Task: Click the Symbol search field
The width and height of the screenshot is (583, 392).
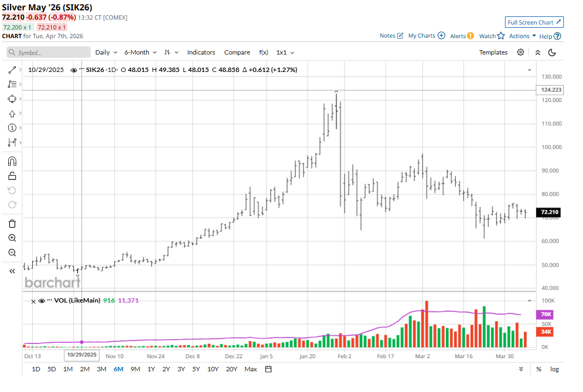Action: [49, 52]
